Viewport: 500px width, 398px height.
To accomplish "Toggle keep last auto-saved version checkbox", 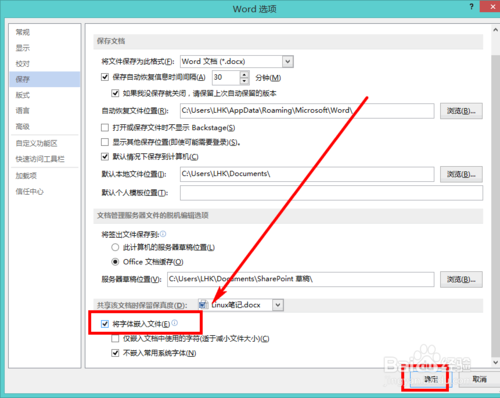I will (115, 93).
